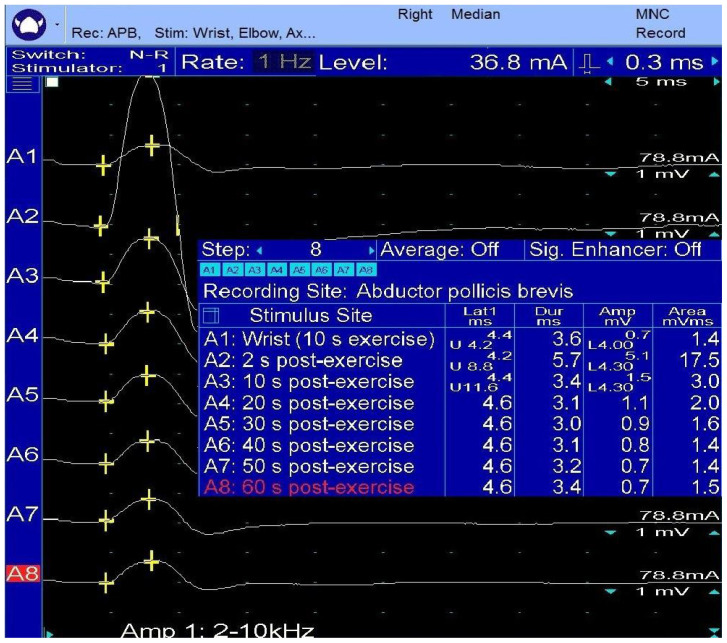Open the Viking application logo menu
The image size is (727, 643).
tap(29, 25)
